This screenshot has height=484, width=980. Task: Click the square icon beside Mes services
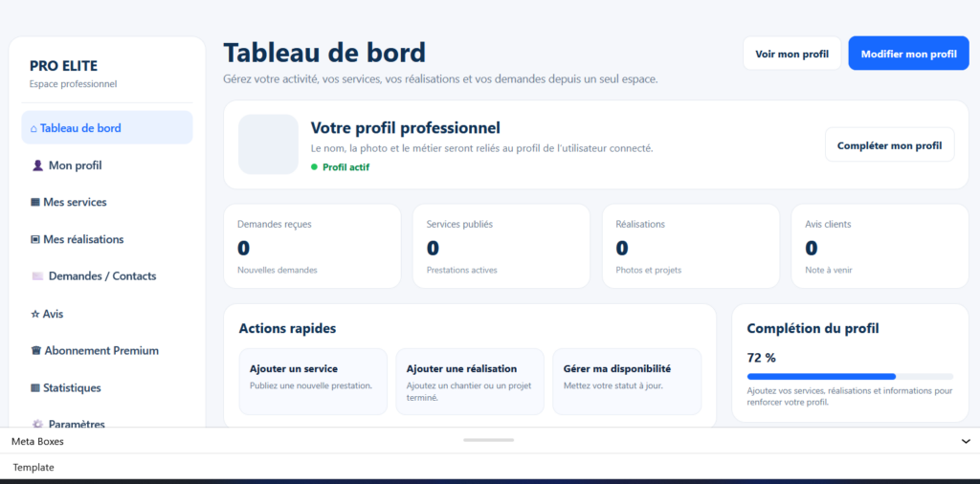pyautogui.click(x=35, y=203)
